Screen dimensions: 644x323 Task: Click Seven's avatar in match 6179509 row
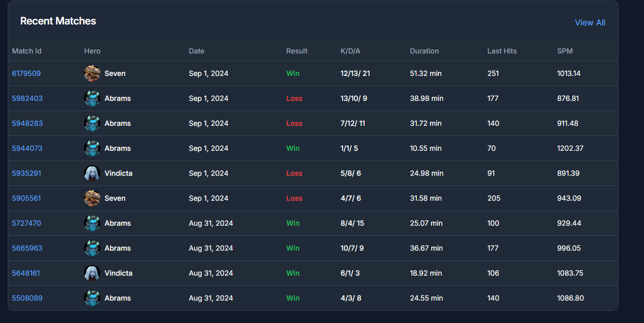click(x=92, y=73)
